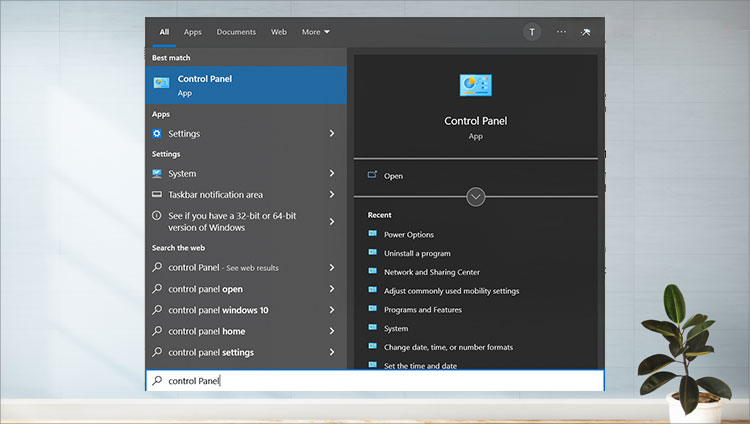Viewport: 750px width, 424px height.
Task: Click the Taskbar notification area icon
Action: 157,194
